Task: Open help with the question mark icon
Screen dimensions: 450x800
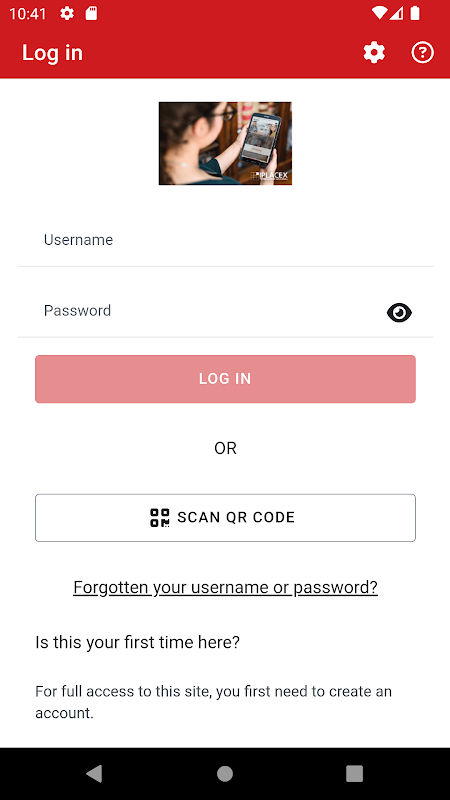Action: 422,53
